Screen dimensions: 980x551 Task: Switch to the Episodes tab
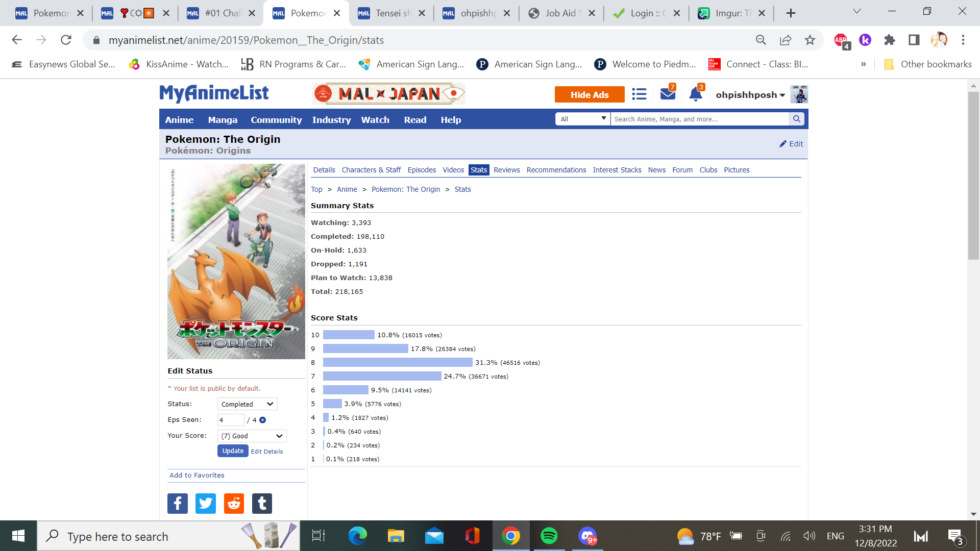pyautogui.click(x=422, y=170)
